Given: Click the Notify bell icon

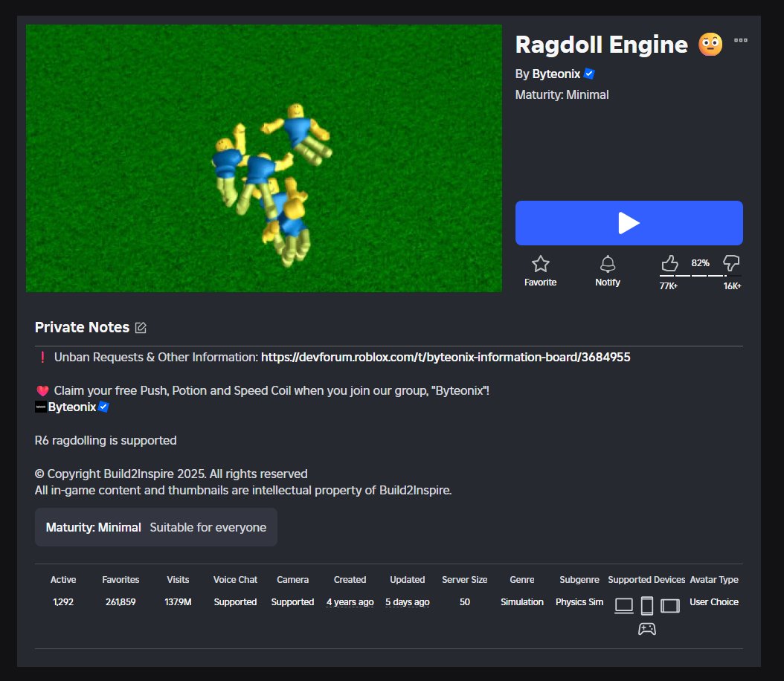Looking at the screenshot, I should [608, 264].
